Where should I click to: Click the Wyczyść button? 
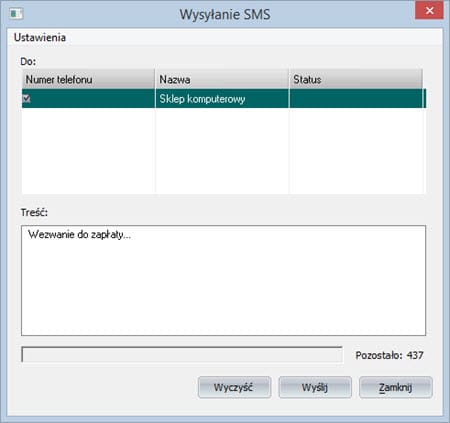click(x=234, y=387)
